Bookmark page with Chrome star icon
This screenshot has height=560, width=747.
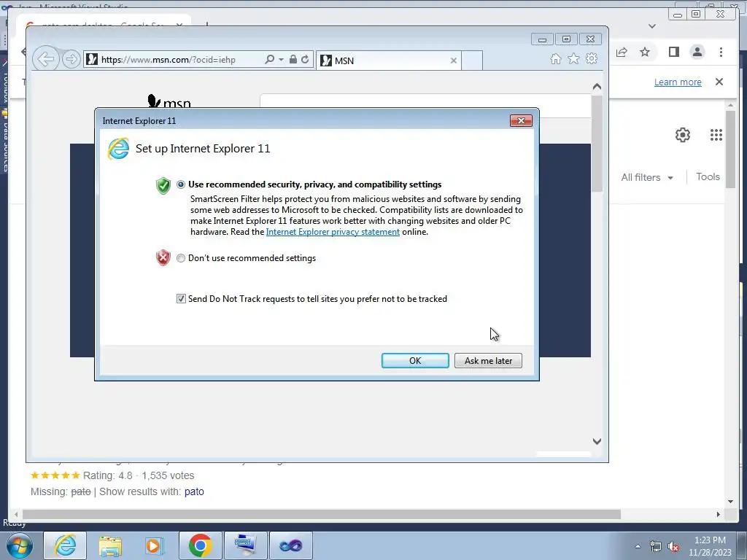click(x=645, y=52)
